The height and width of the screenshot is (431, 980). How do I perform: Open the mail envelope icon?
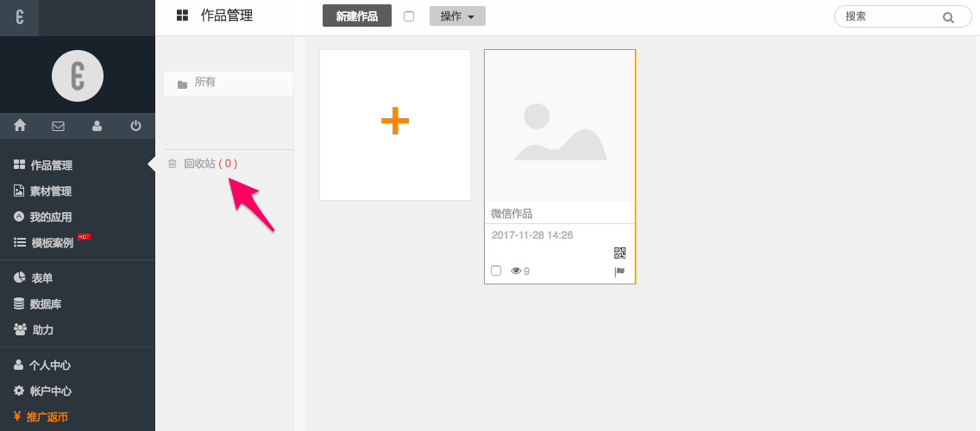tap(58, 126)
